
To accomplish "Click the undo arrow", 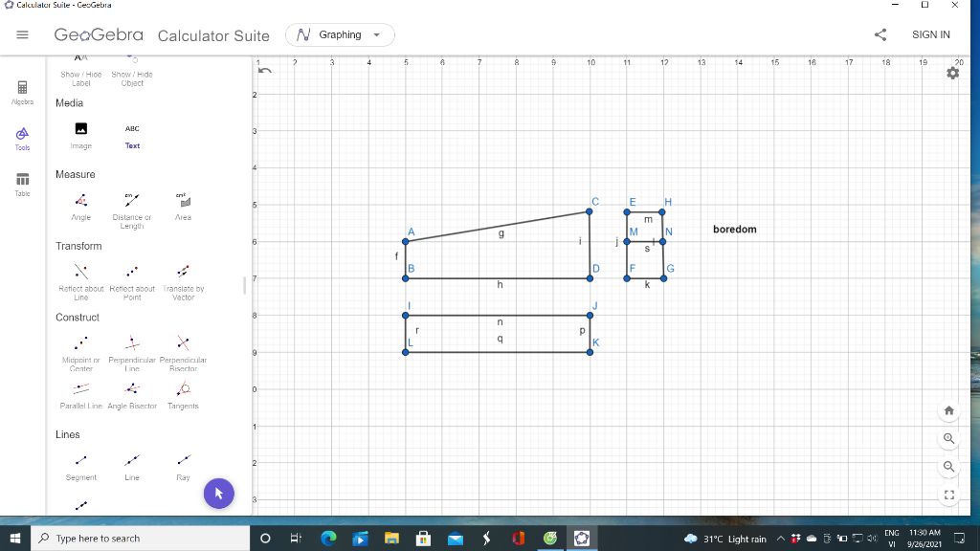I will click(x=265, y=71).
